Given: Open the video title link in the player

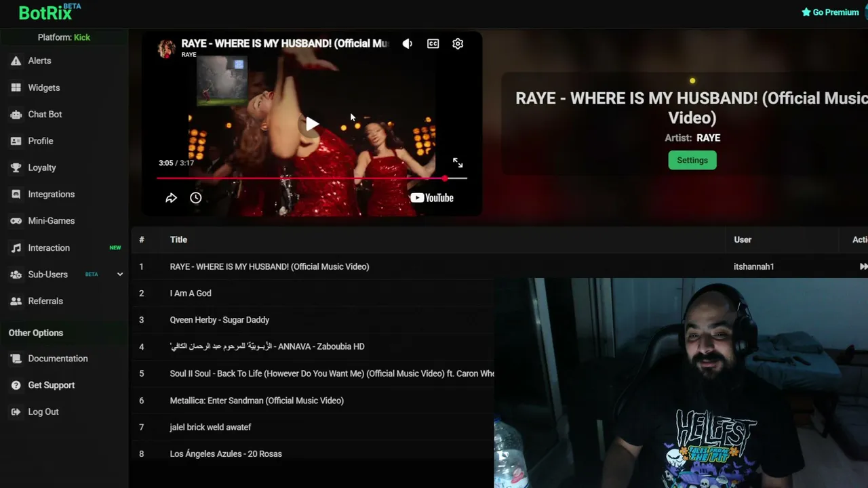Looking at the screenshot, I should pos(285,43).
